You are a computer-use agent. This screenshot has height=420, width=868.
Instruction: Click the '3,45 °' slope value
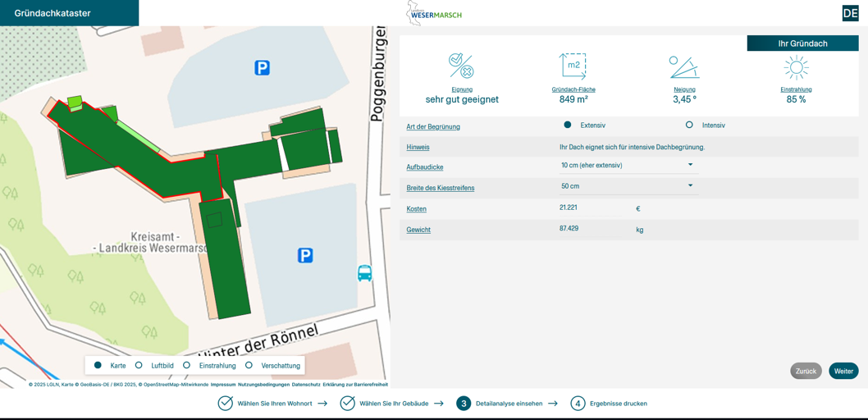[684, 99]
